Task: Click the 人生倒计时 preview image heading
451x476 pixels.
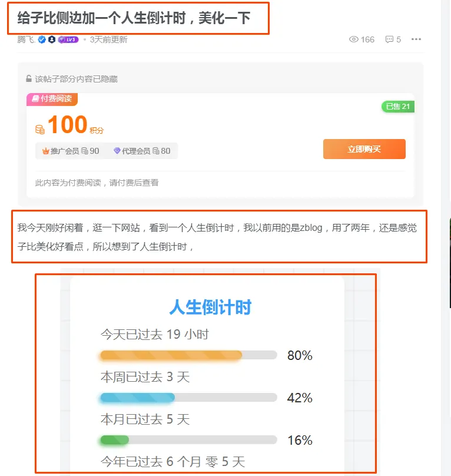Action: coord(210,307)
